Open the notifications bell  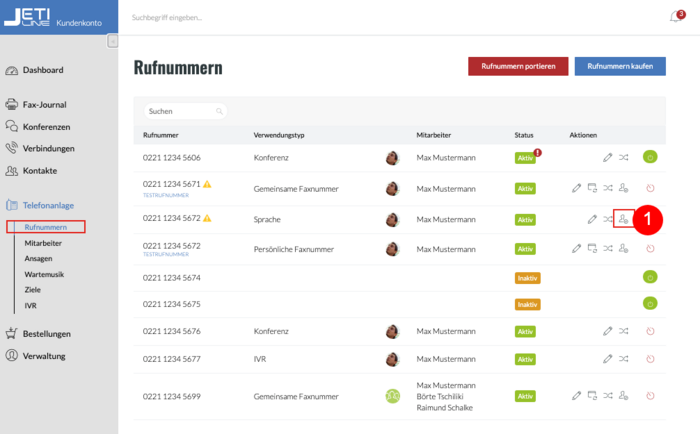[674, 18]
